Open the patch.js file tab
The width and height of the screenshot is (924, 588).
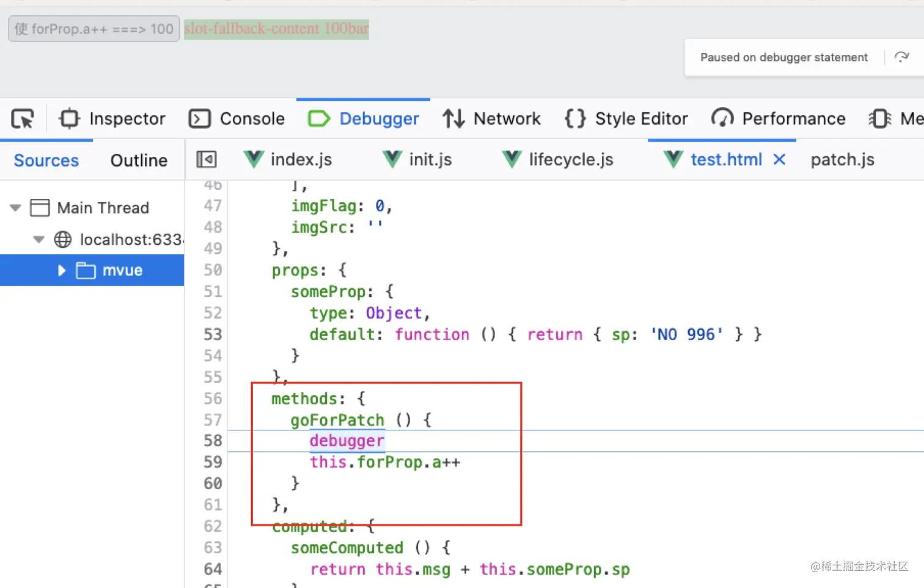point(842,159)
